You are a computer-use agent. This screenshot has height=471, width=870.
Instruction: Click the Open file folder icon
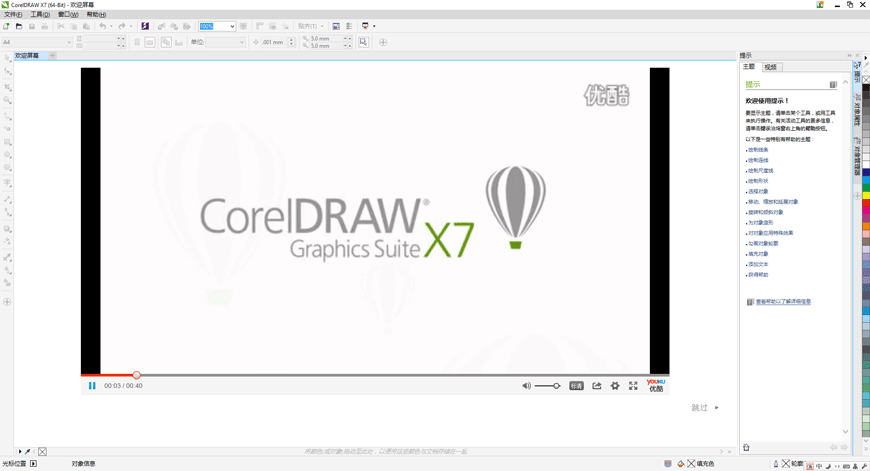(19, 26)
